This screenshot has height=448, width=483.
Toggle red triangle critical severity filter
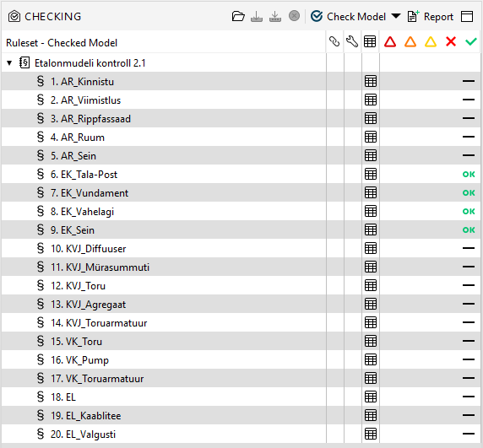[390, 41]
